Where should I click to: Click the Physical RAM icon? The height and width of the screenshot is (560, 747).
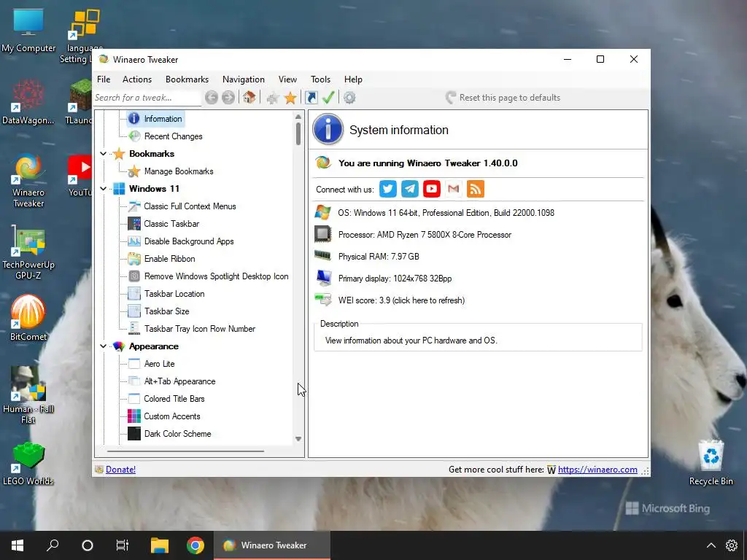[x=323, y=256]
